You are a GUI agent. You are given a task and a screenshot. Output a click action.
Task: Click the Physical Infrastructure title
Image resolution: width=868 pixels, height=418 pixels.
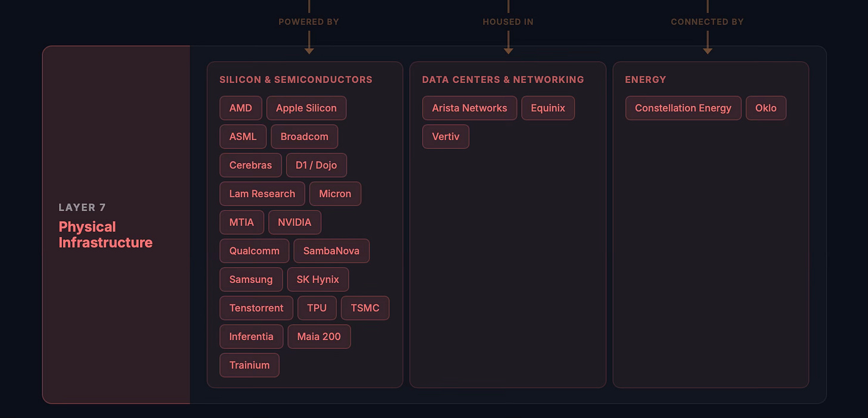[x=106, y=235]
